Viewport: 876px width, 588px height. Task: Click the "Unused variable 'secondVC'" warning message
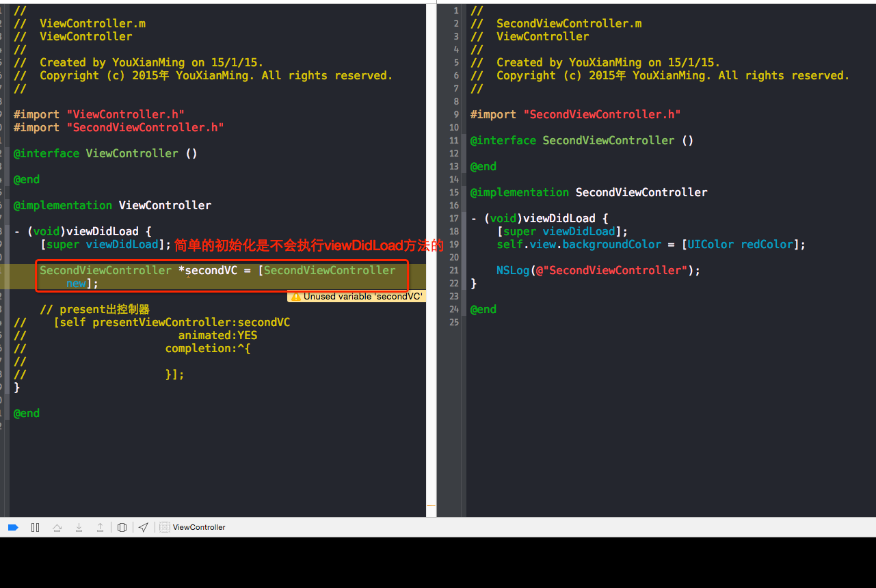click(363, 296)
